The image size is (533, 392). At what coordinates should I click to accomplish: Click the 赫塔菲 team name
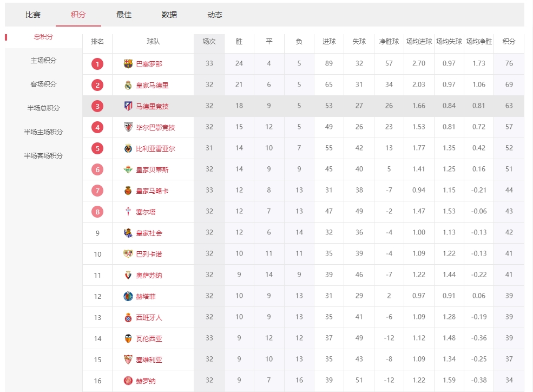pyautogui.click(x=146, y=297)
